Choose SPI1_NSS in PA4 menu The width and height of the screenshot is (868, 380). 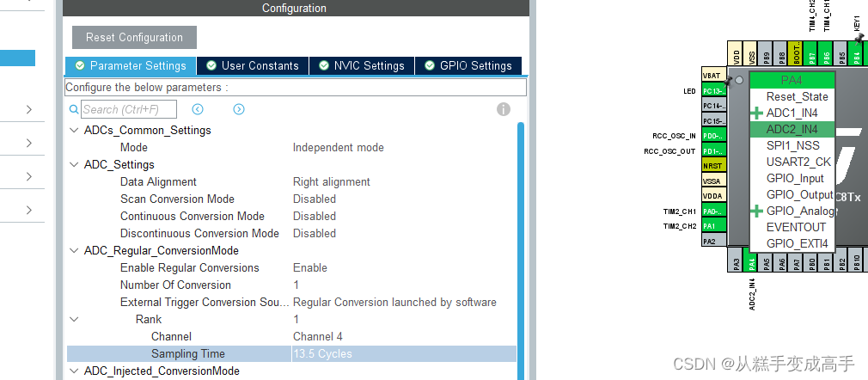tap(792, 145)
